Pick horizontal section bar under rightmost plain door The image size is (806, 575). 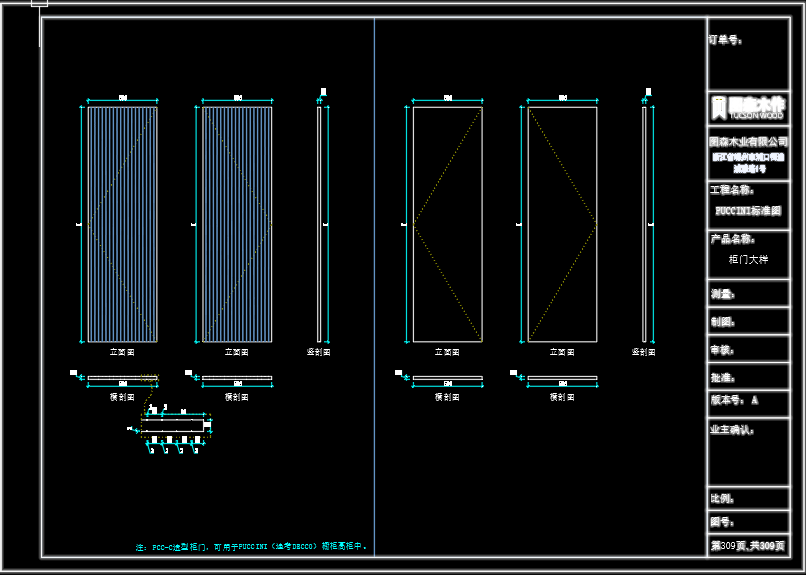click(562, 378)
